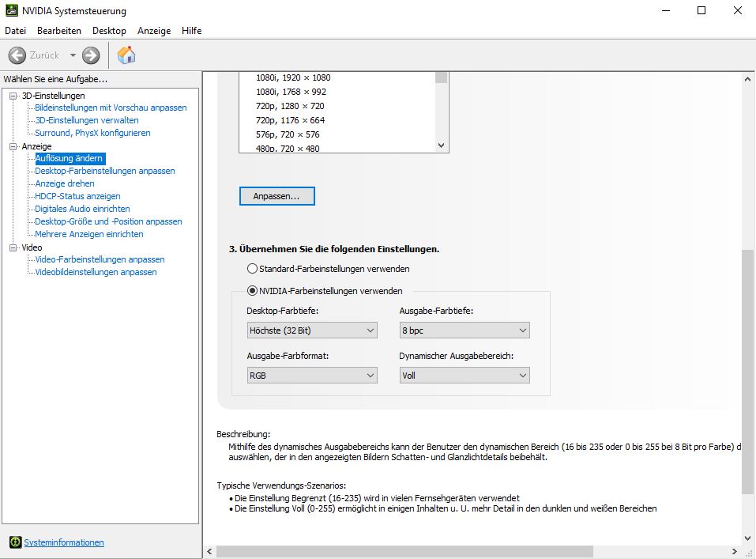Open Bildeinstellungen mit Vorschau anpassen
The image size is (756, 559).
click(111, 108)
